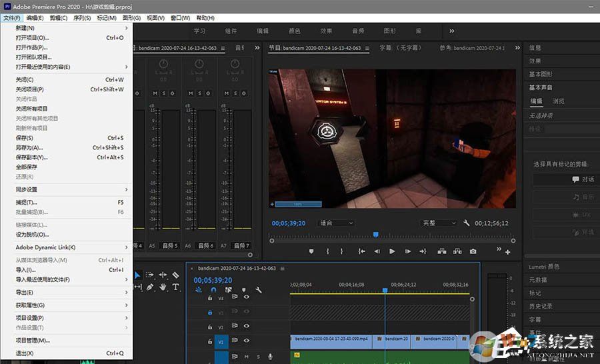Screen dimensions: 600x364
Task: Toggle eye visibility for track V2
Action: pyautogui.click(x=246, y=327)
